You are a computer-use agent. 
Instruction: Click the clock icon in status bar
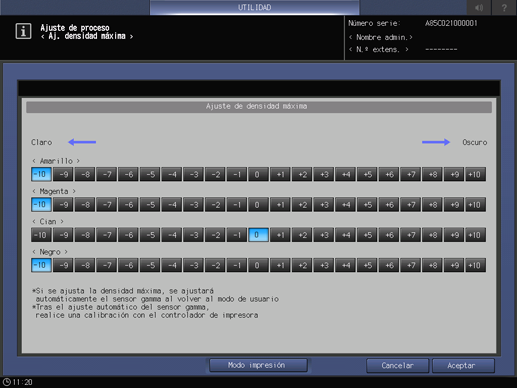click(x=7, y=382)
